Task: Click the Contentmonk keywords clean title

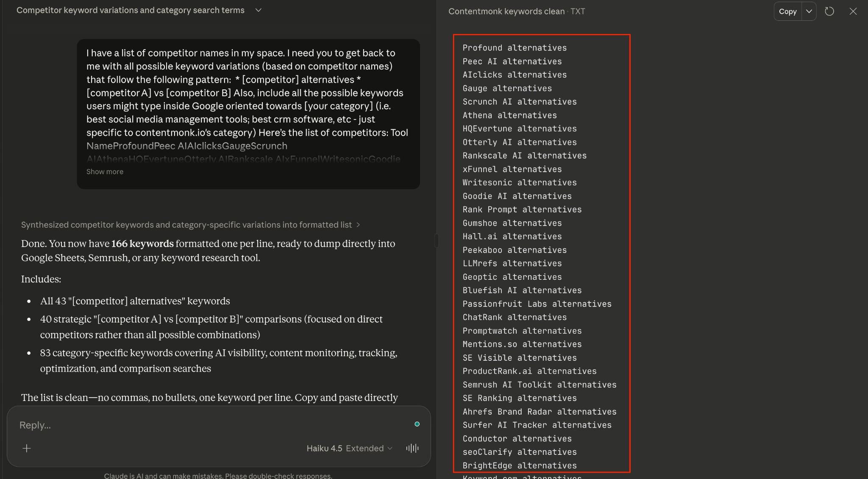Action: (x=506, y=11)
